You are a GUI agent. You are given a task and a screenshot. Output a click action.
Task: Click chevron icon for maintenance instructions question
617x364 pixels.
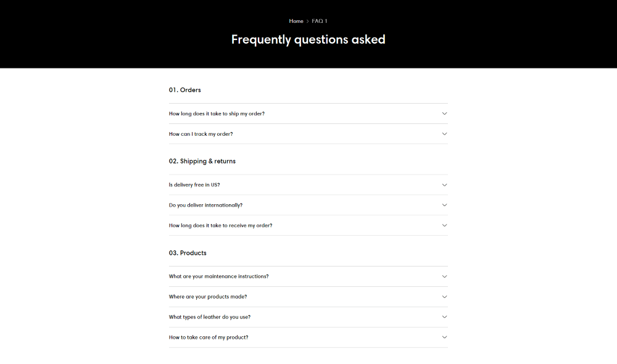(x=444, y=276)
